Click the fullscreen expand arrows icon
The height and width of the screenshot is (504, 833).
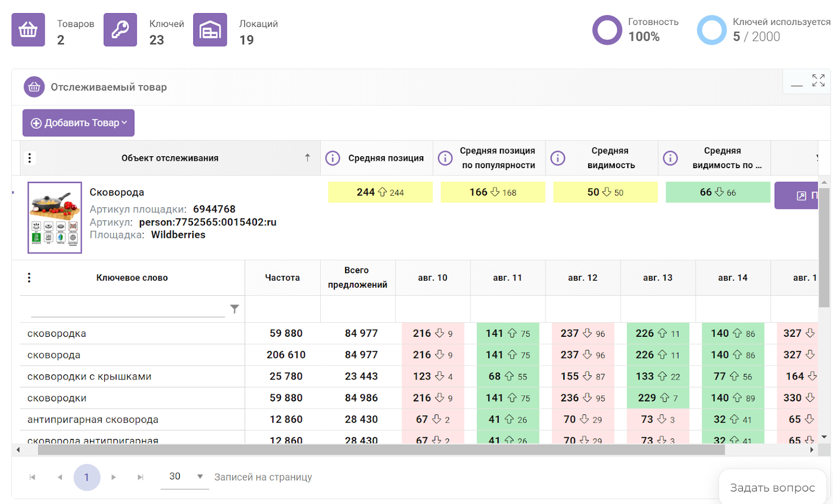pyautogui.click(x=818, y=80)
